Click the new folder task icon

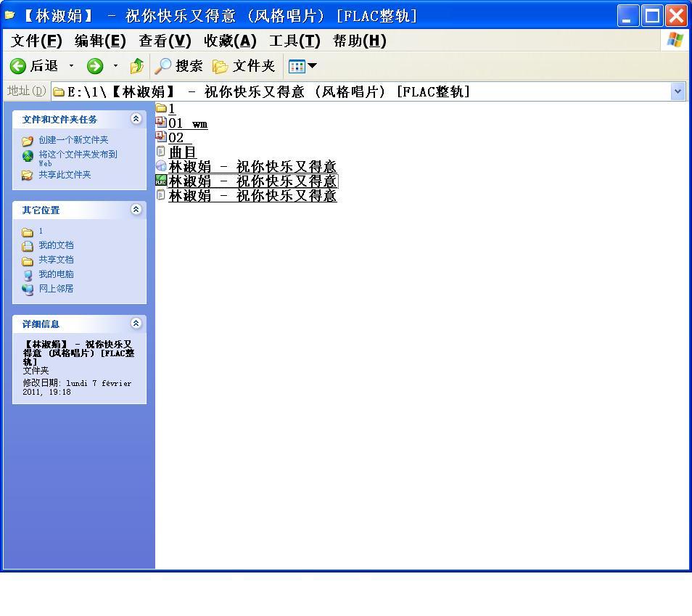(x=28, y=141)
